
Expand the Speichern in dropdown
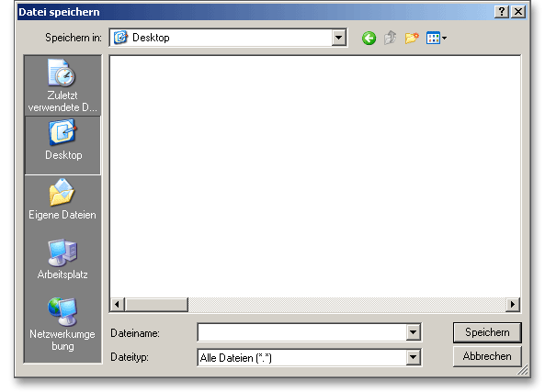pyautogui.click(x=339, y=38)
